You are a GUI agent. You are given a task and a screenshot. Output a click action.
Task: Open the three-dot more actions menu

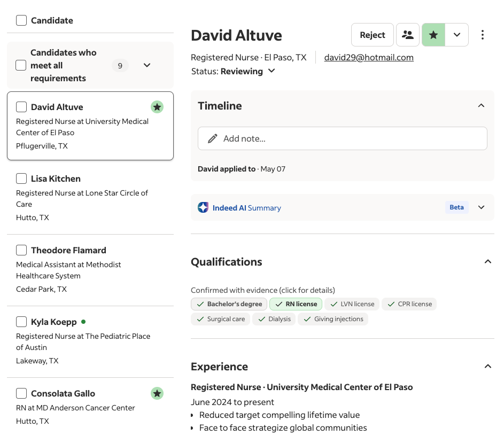point(483,34)
